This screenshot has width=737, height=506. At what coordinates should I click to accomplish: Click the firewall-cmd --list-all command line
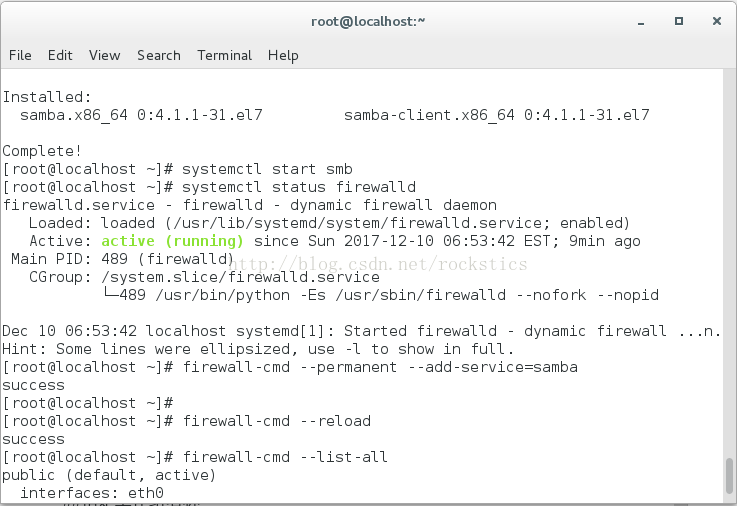pyautogui.click(x=195, y=457)
